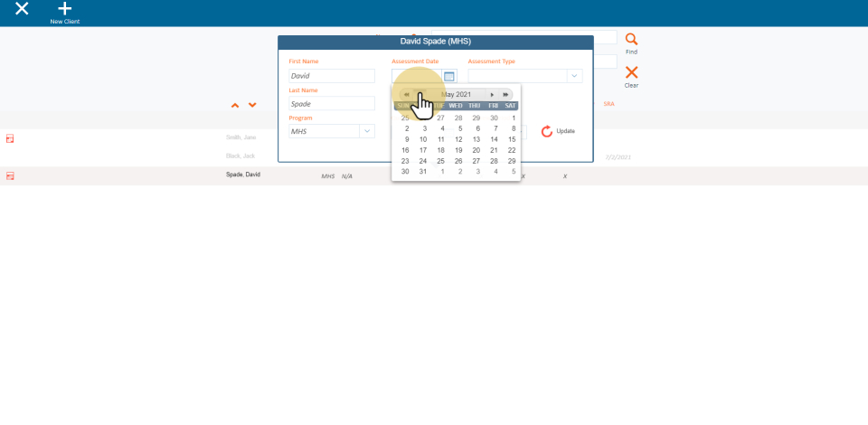Select May 19 in the calendar
Viewport: 868px width, 425px height.
[458, 150]
